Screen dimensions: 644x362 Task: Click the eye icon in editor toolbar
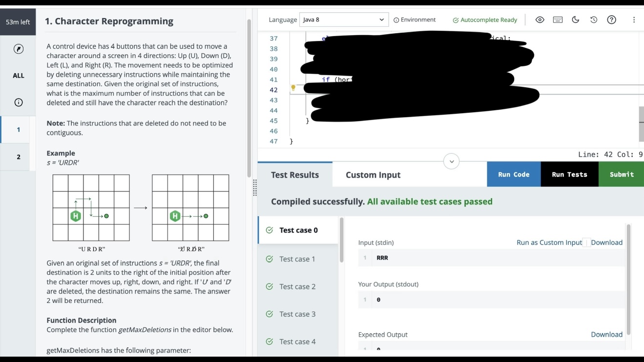tap(540, 20)
